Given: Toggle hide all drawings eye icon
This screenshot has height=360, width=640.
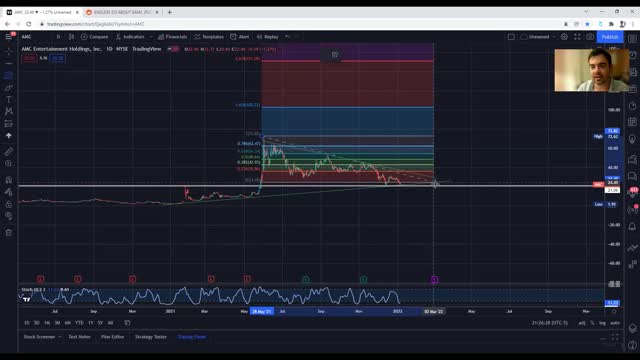Looking at the screenshot, I should 9,216.
